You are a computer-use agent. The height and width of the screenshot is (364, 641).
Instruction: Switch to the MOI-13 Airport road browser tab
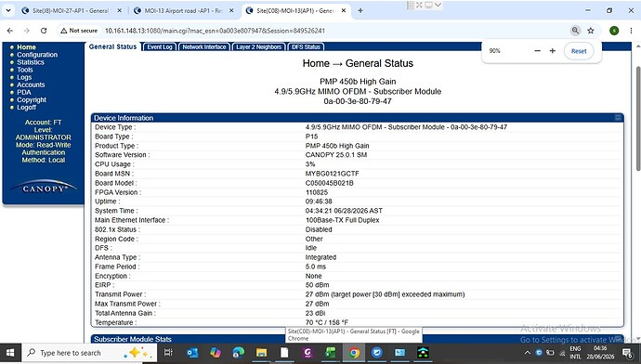pyautogui.click(x=184, y=10)
